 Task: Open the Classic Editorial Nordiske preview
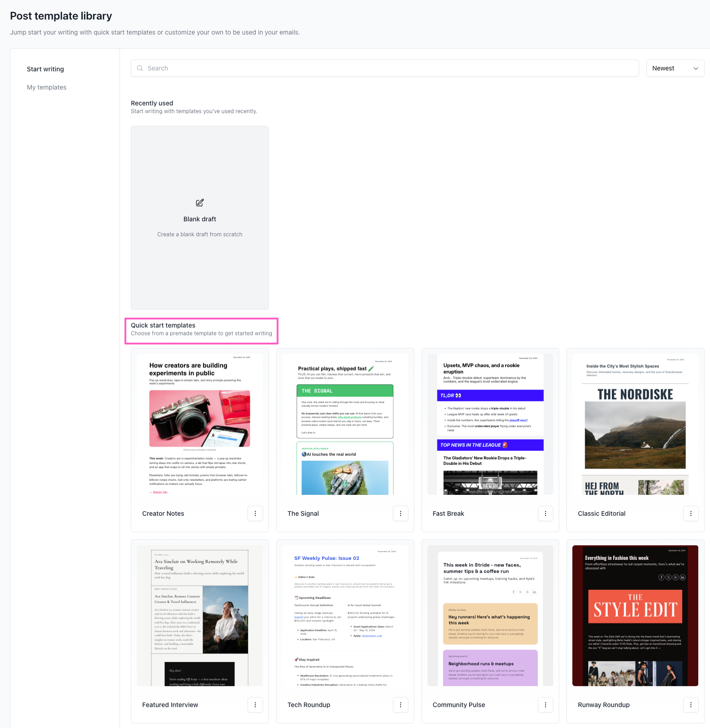635,424
